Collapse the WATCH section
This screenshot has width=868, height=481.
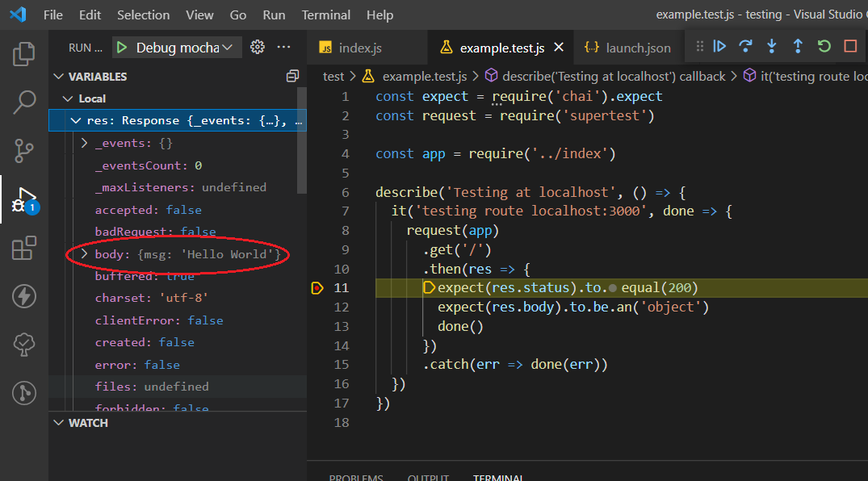click(x=58, y=423)
